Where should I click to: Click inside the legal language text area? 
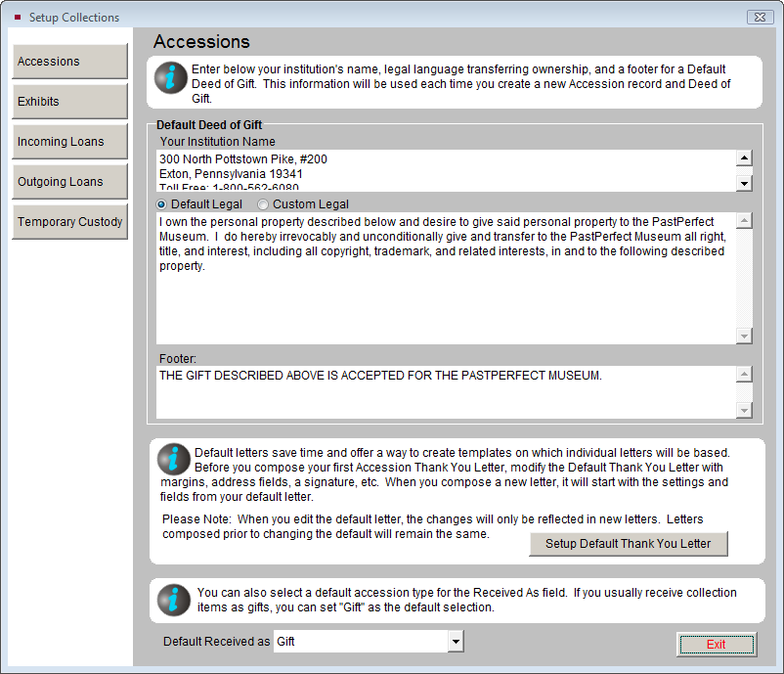446,278
